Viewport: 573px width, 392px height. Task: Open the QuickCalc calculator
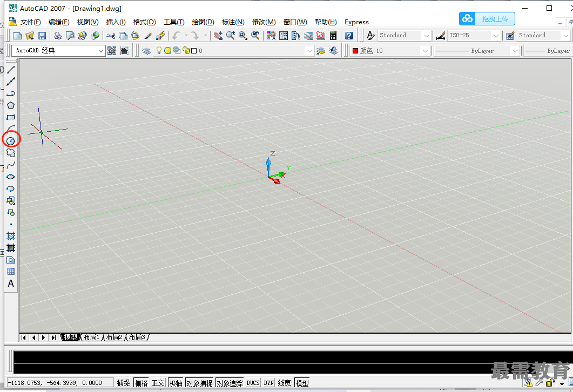click(333, 36)
